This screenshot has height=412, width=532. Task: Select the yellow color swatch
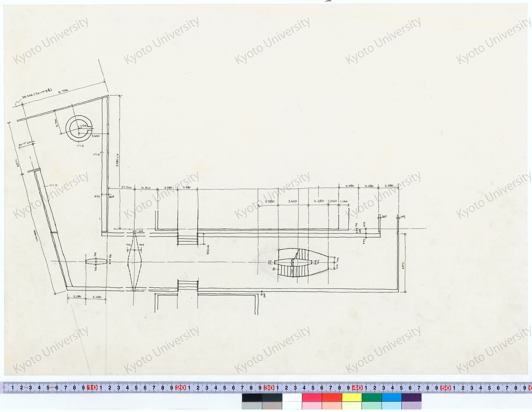(352, 397)
